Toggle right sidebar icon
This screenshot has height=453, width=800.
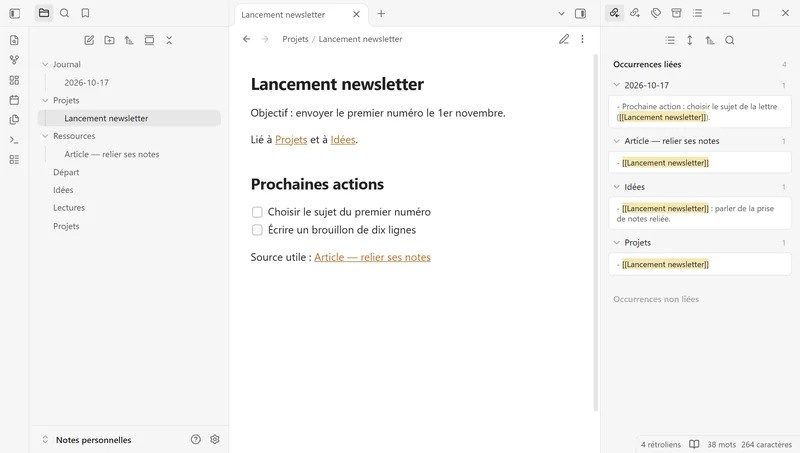coord(580,13)
